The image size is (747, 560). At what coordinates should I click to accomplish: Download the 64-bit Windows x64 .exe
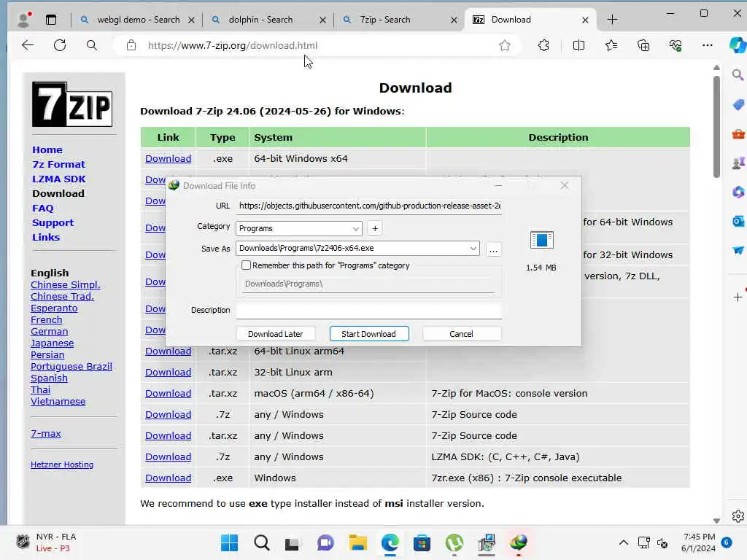pyautogui.click(x=169, y=158)
